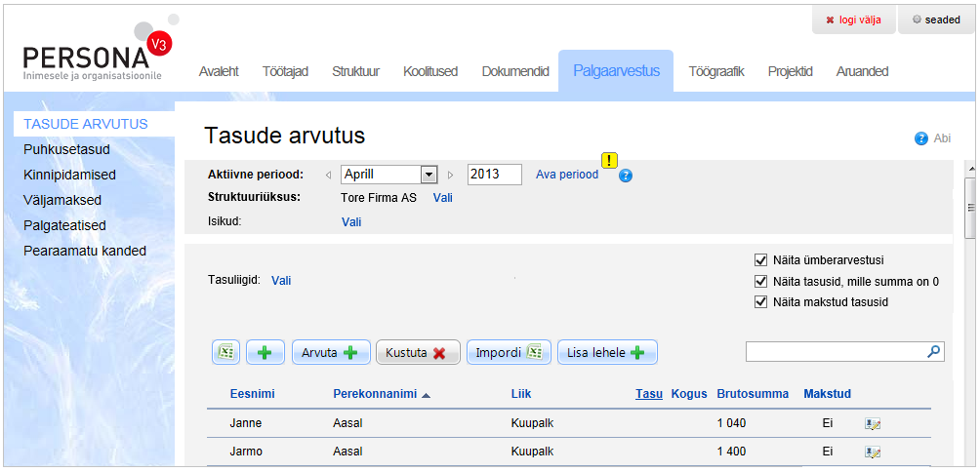
Task: Click the edit icon in Janne's row
Action: [x=873, y=424]
